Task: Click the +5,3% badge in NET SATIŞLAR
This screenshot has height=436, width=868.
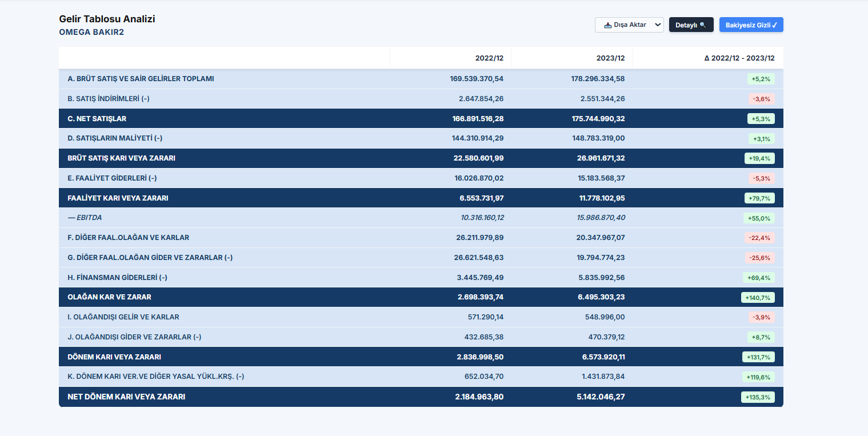Action: [761, 119]
